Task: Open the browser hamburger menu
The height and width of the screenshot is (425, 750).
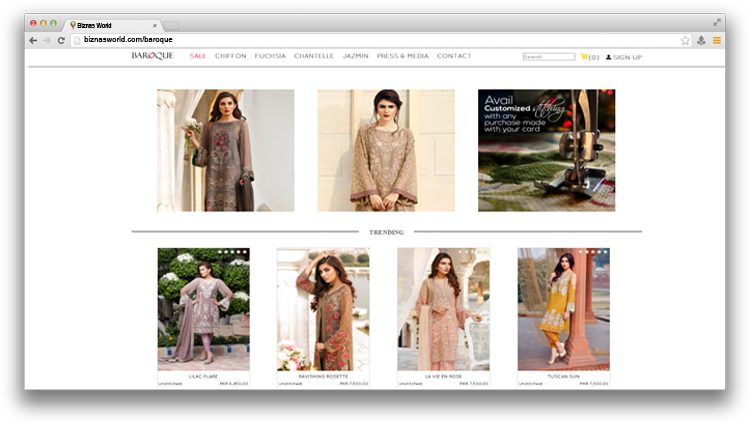Action: [717, 41]
